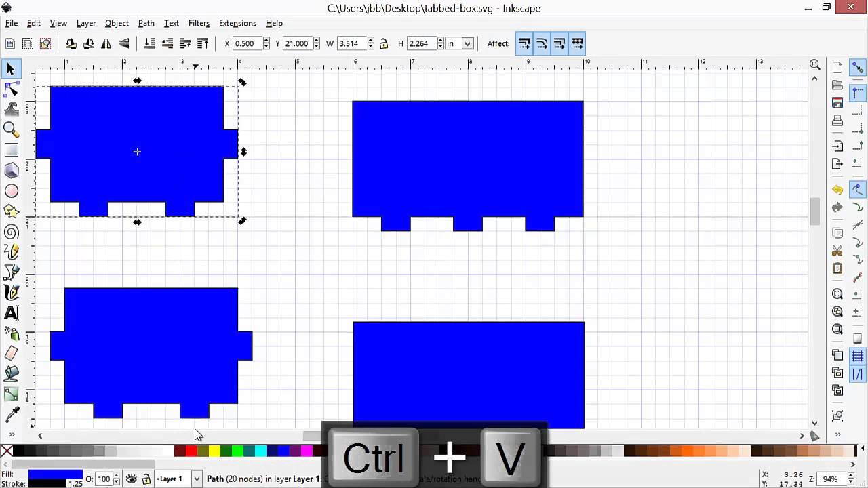Toggle the Enable snapping button

[x=858, y=68]
